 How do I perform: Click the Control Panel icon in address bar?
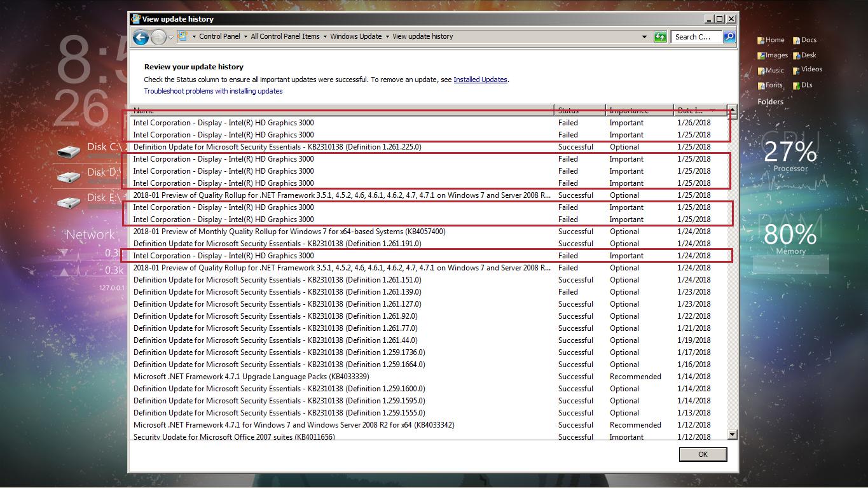183,36
